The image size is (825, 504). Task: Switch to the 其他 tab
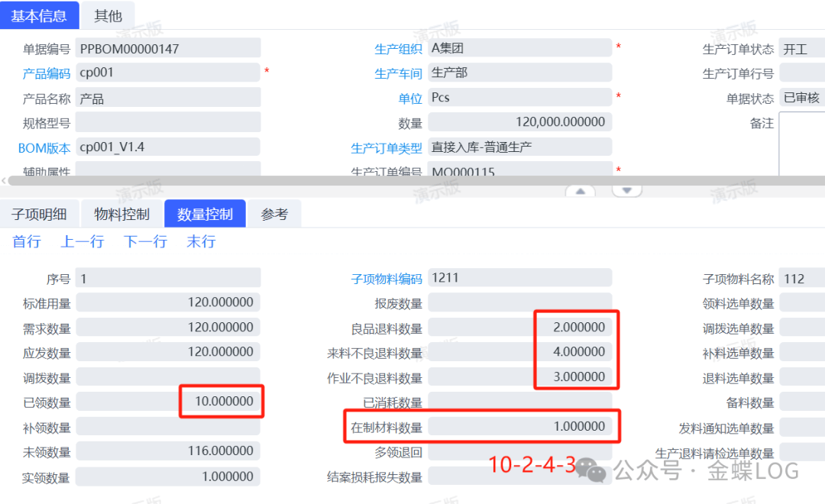[x=108, y=15]
